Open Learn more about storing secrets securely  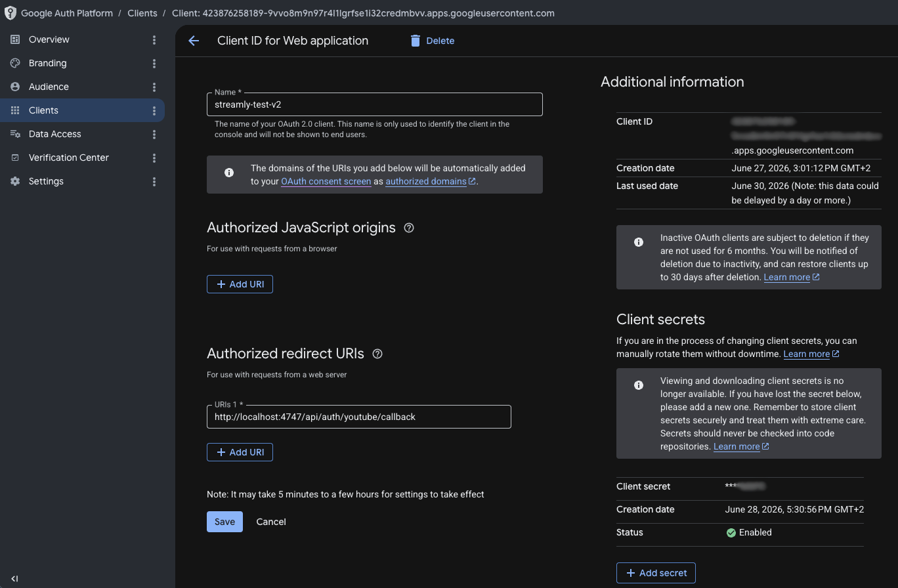tap(741, 446)
